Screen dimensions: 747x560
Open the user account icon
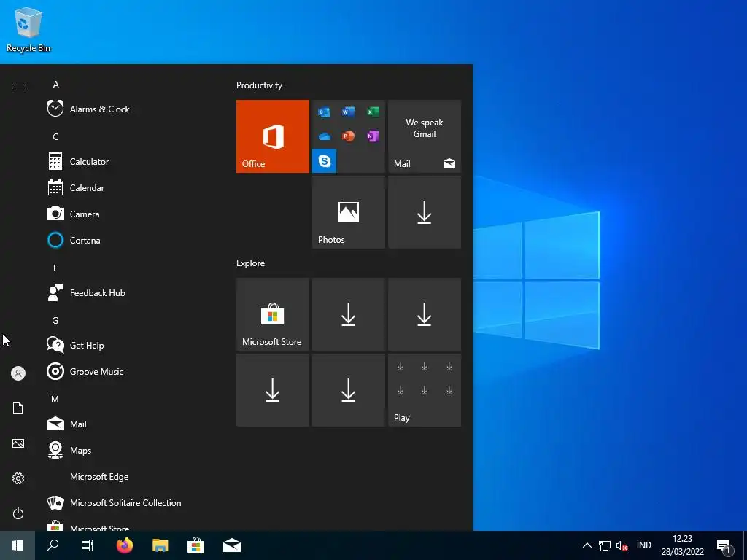pyautogui.click(x=18, y=373)
